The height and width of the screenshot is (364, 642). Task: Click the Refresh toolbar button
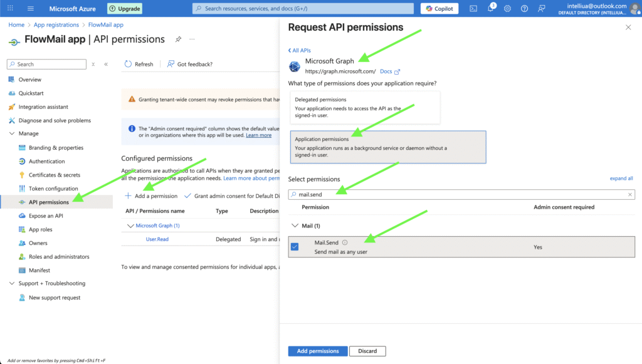139,64
